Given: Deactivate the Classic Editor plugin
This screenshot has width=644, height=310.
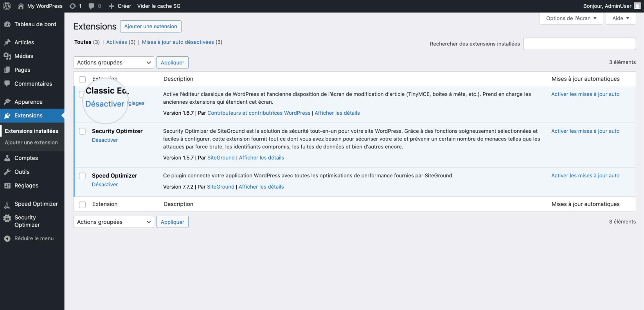Looking at the screenshot, I should point(105,104).
